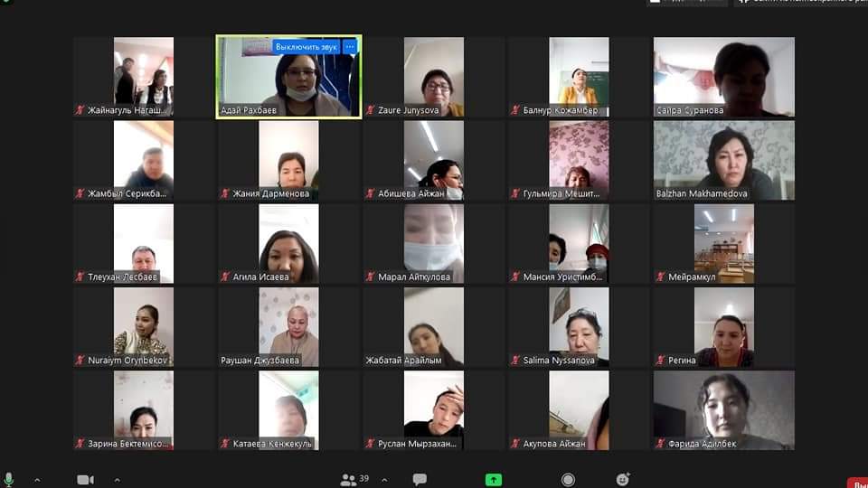This screenshot has height=488, width=868.
Task: Open the reactions smiley icon
Action: (623, 480)
